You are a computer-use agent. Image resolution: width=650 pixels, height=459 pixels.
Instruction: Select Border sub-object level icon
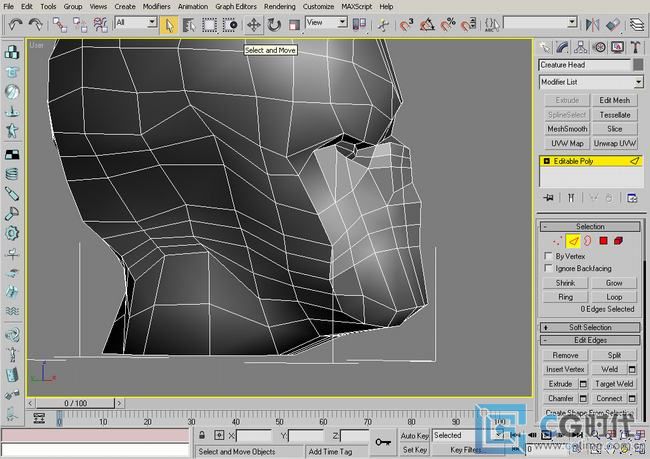(x=587, y=241)
